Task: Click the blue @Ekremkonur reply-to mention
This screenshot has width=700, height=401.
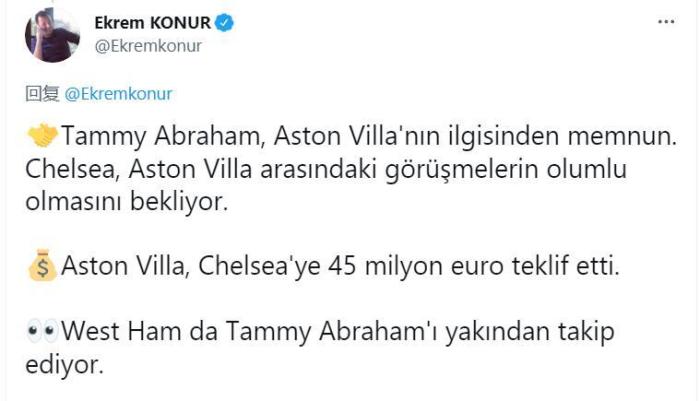Action: point(118,93)
